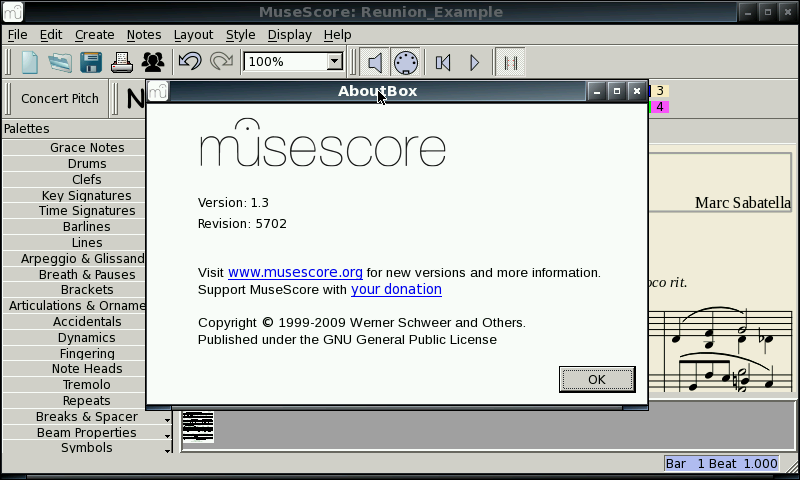Open the www.musescore.org link

(x=295, y=272)
